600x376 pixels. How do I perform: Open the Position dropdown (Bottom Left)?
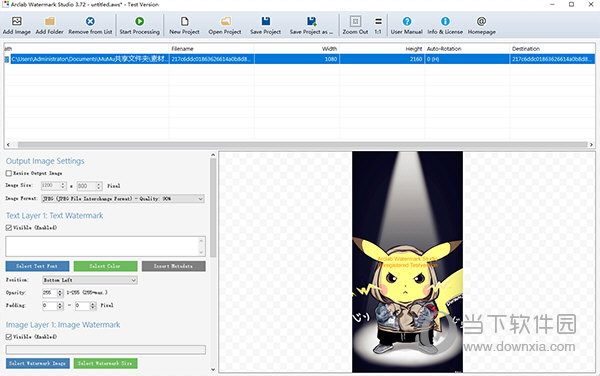[90, 280]
